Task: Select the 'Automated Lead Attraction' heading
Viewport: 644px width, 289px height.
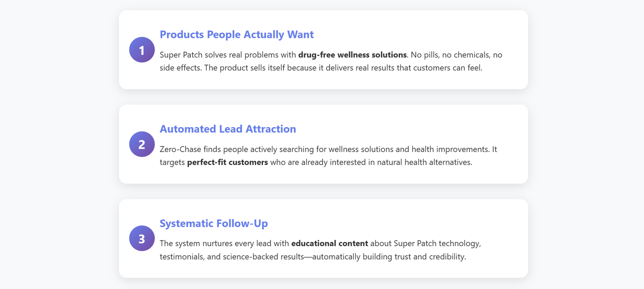Action: 228,129
